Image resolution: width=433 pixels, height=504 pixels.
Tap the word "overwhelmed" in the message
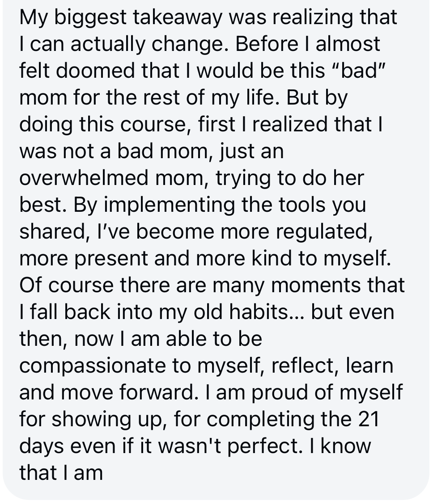pyautogui.click(x=83, y=177)
